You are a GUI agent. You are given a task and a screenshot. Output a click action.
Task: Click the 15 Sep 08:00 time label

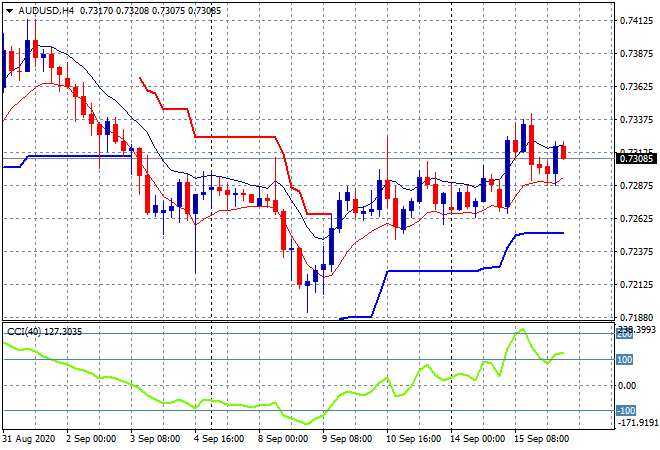(541, 439)
